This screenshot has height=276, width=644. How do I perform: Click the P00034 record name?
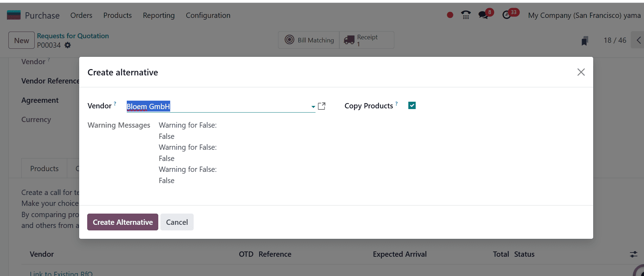click(49, 45)
